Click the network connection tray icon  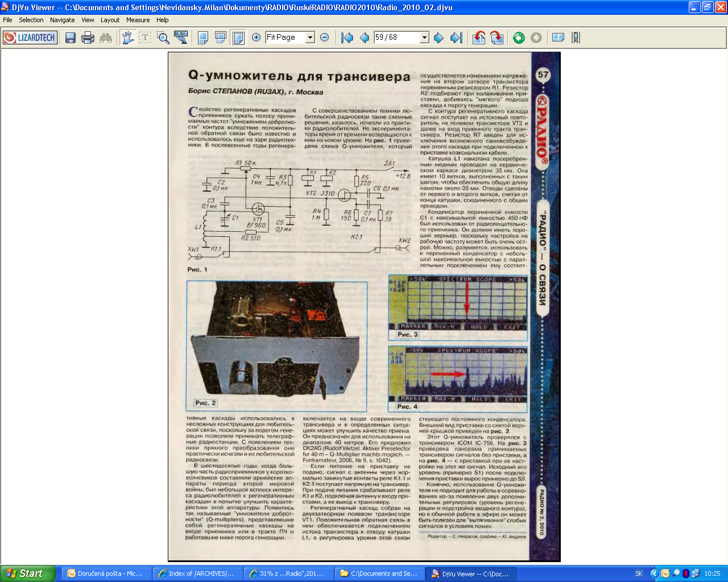click(695, 573)
